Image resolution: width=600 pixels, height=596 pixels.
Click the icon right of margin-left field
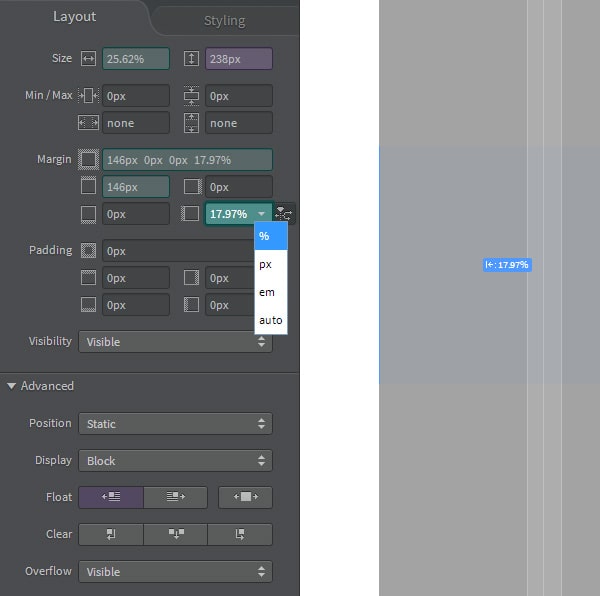[284, 213]
